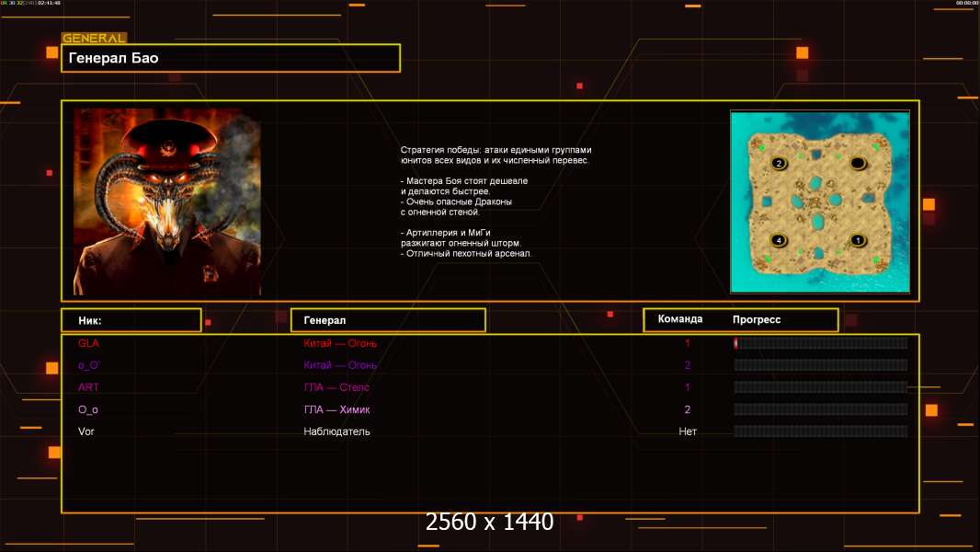This screenshot has height=552, width=980.
Task: Click the Команда column header
Action: [680, 319]
